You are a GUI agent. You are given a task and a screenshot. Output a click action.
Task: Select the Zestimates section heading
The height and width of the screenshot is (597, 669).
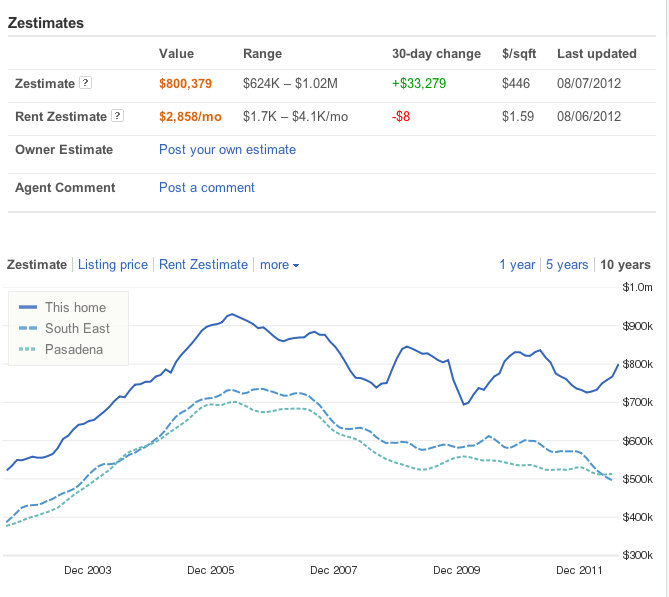pos(46,23)
